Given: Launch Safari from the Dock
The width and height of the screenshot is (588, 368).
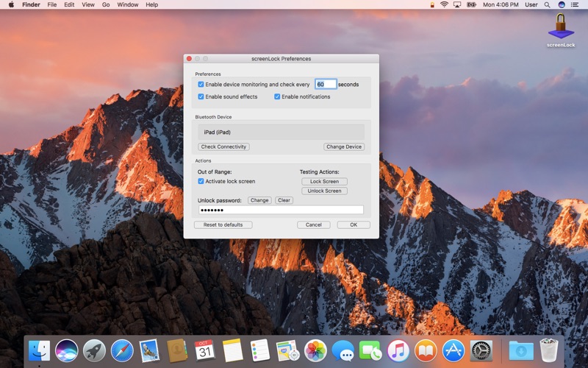Looking at the screenshot, I should pyautogui.click(x=122, y=351).
